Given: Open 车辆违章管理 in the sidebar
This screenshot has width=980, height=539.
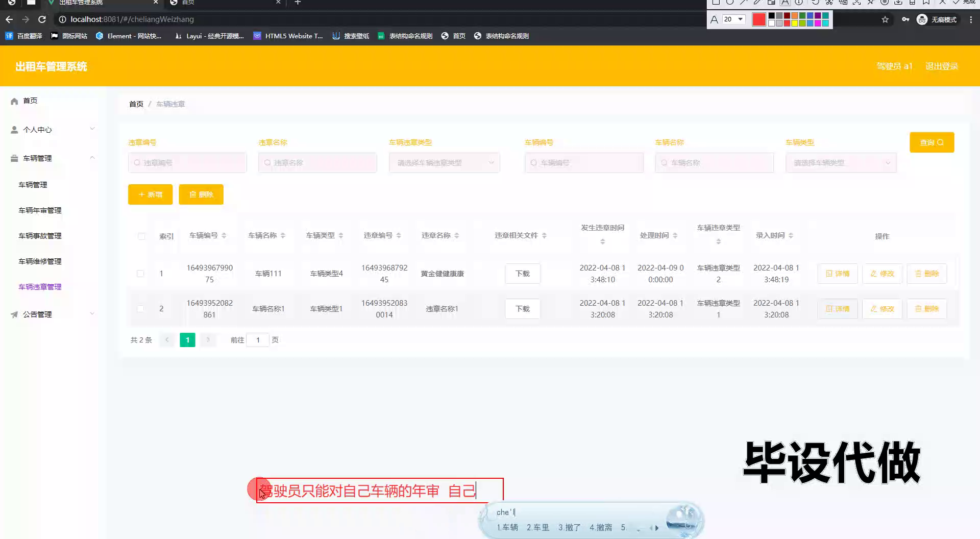Looking at the screenshot, I should pos(40,287).
